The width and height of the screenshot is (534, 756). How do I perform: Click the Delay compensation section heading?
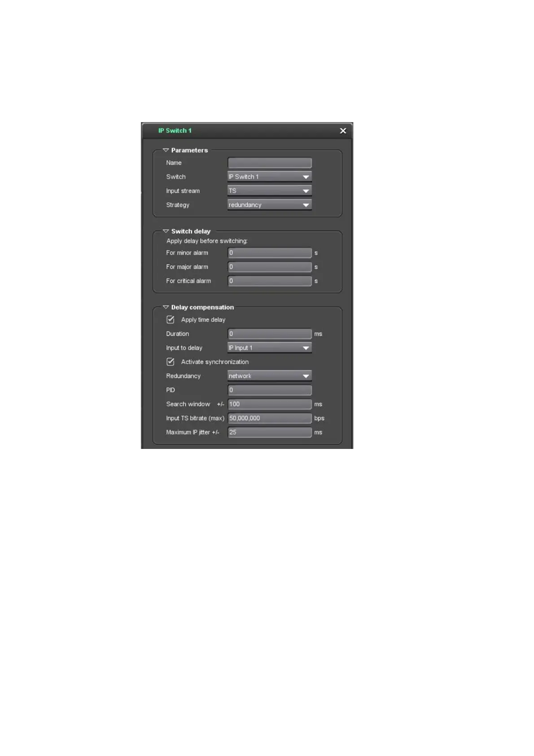point(202,307)
